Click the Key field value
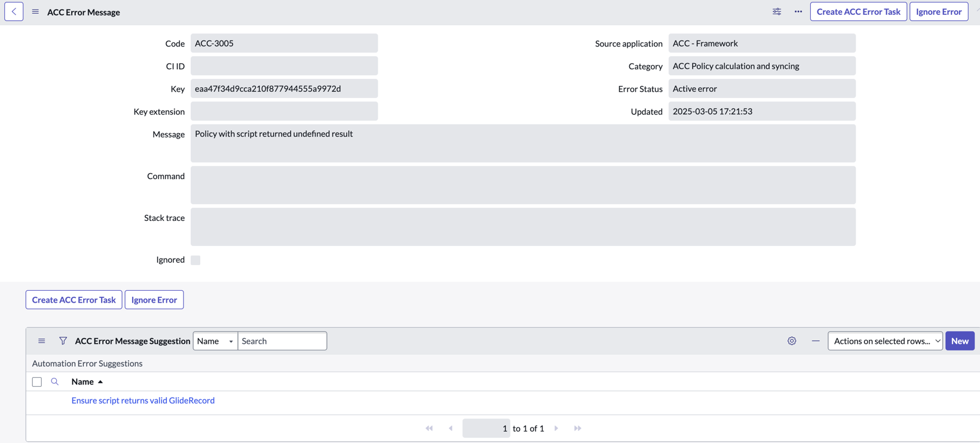Screen dimensions: 980x443 [x=284, y=88]
